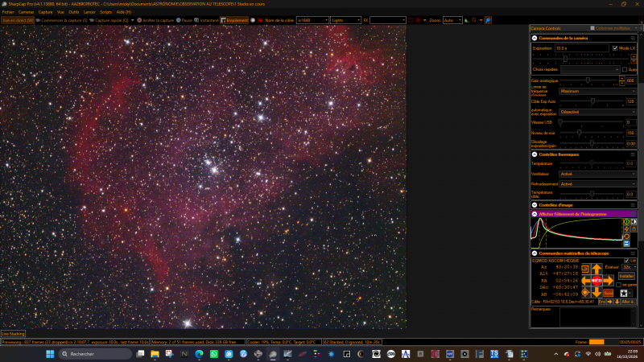Screen dimensions: 644x362
Task: Open Edge browser from the taskbar
Action: (x=199, y=354)
